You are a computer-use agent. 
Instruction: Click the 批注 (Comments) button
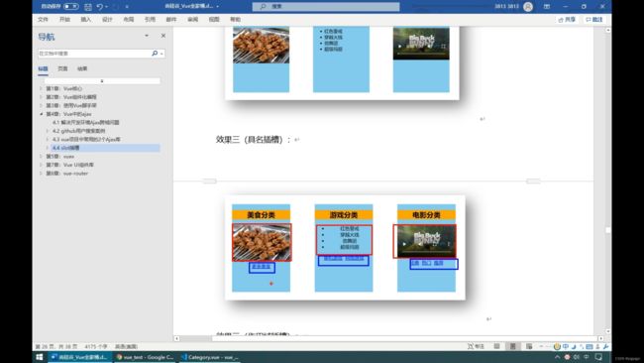point(594,19)
